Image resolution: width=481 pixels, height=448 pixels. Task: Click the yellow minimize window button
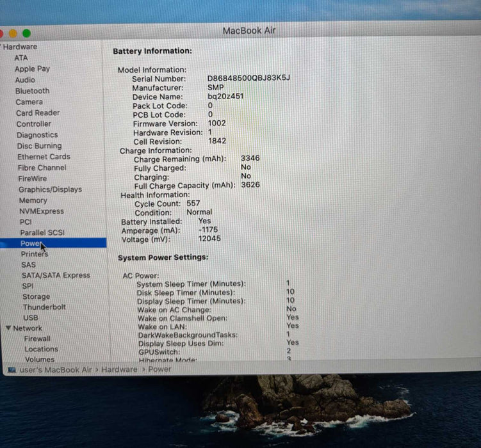(13, 33)
